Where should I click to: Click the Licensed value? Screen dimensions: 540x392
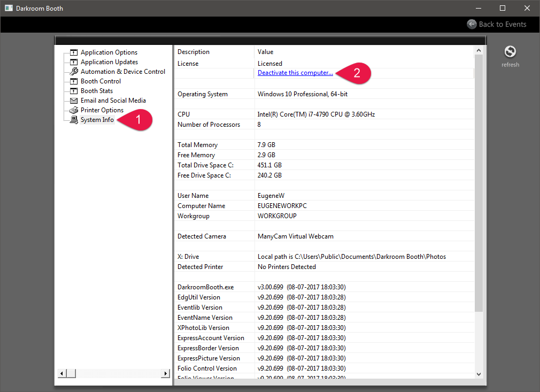[x=269, y=64]
